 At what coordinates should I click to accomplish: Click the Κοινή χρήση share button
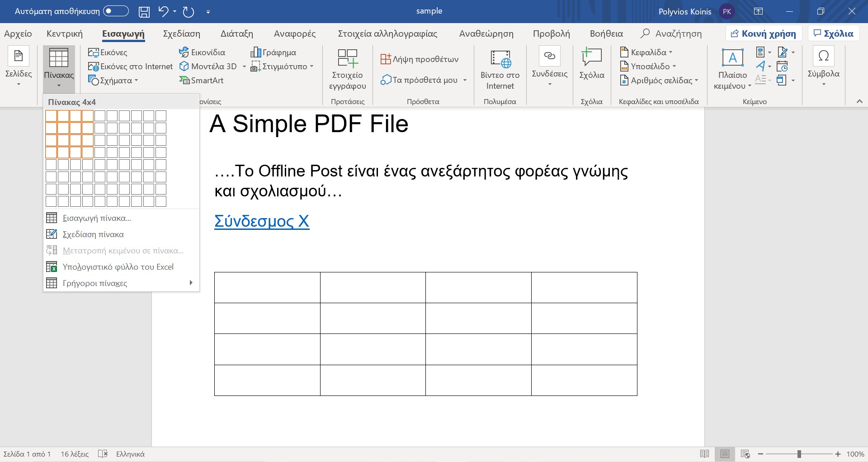pyautogui.click(x=764, y=33)
